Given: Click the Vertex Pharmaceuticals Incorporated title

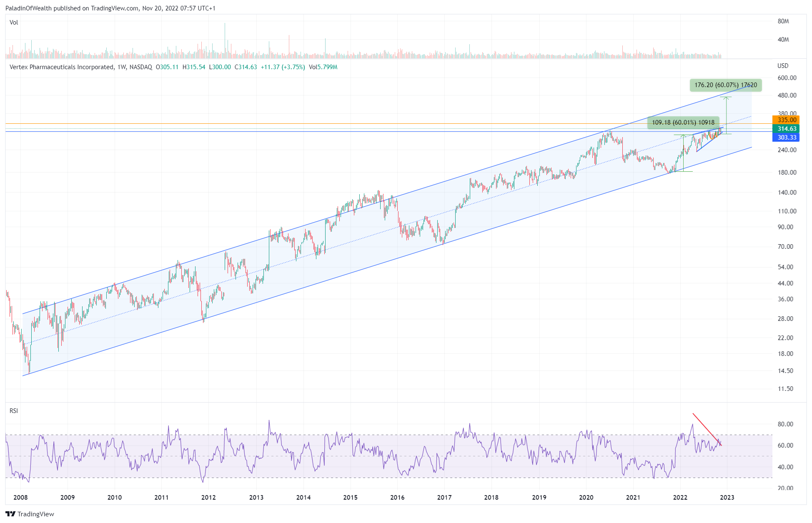Looking at the screenshot, I should point(62,67).
